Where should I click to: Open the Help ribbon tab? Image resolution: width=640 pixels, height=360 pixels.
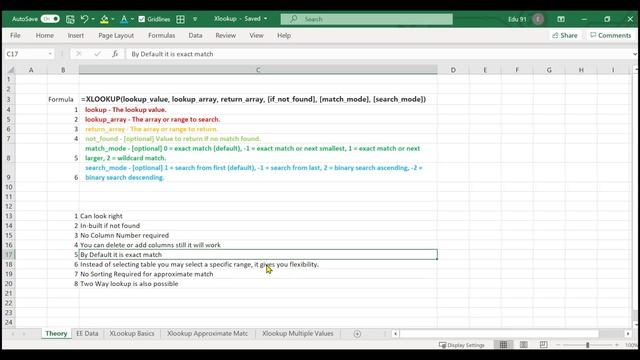click(284, 36)
